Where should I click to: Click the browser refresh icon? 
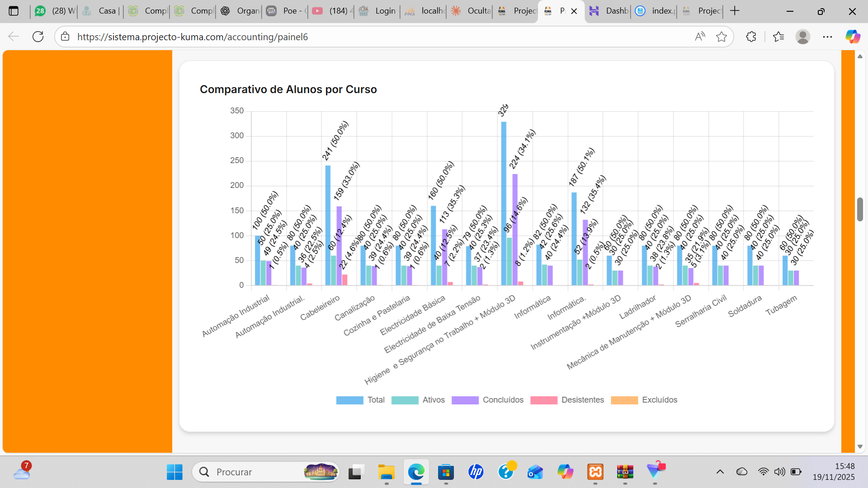(x=38, y=37)
